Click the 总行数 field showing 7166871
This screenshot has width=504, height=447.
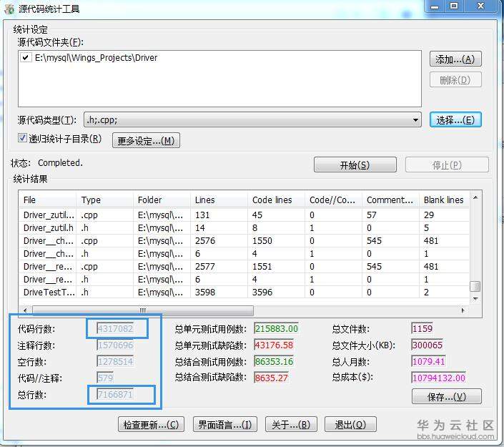(115, 394)
